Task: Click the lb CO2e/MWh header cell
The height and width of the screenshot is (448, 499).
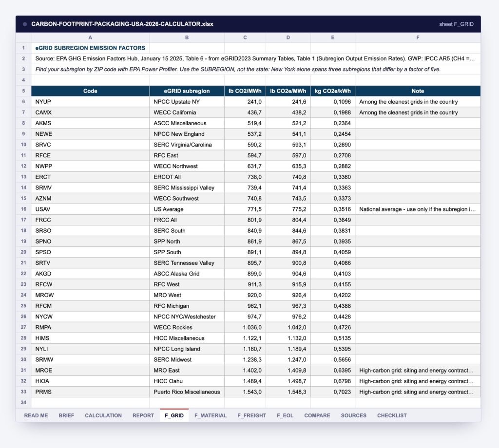Action: click(288, 91)
